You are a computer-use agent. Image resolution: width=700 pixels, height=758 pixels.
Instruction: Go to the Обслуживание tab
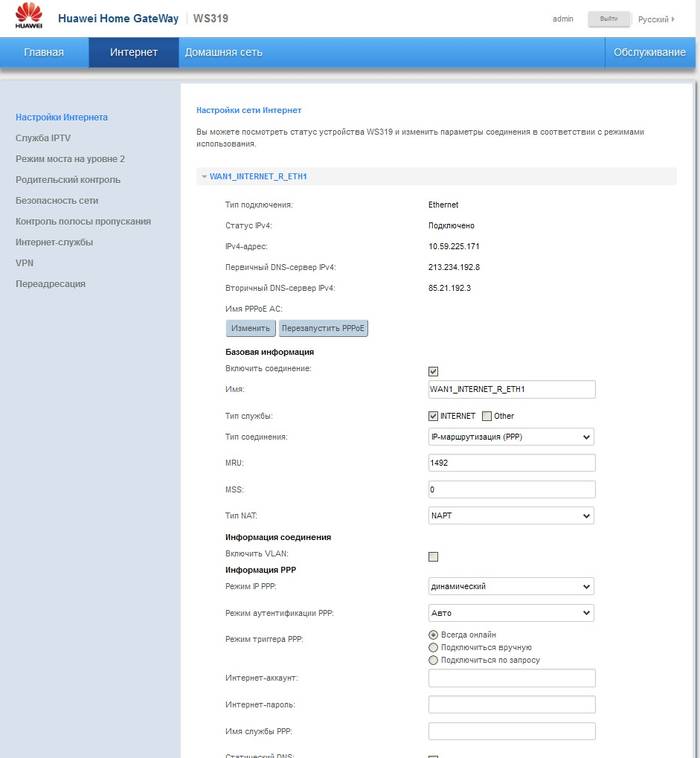pyautogui.click(x=649, y=52)
